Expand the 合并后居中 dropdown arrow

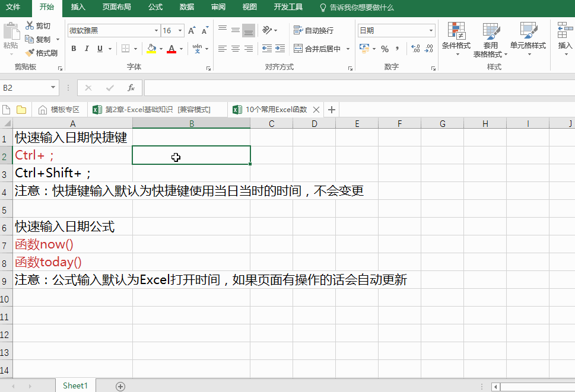point(348,49)
